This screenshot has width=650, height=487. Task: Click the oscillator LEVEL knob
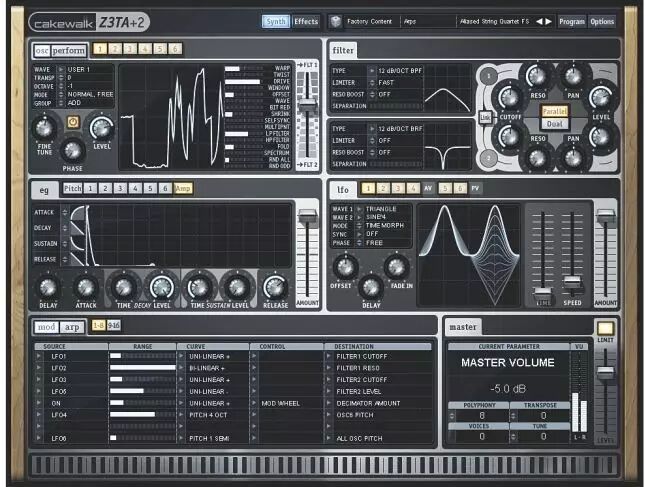102,128
